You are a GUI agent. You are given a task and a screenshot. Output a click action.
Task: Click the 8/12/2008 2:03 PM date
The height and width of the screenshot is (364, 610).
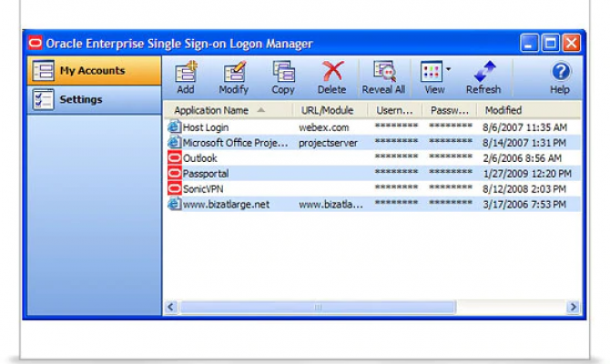[524, 189]
